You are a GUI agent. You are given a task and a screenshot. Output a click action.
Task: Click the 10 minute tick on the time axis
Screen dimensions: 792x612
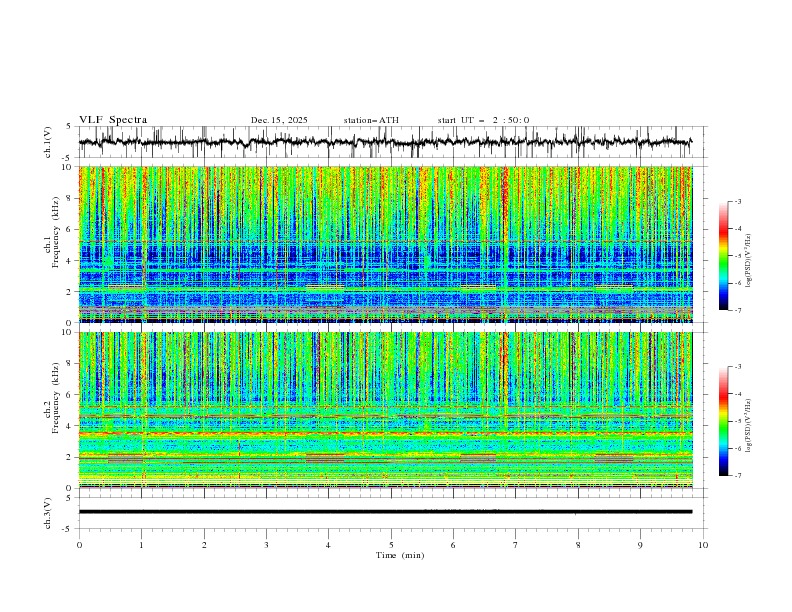(703, 544)
